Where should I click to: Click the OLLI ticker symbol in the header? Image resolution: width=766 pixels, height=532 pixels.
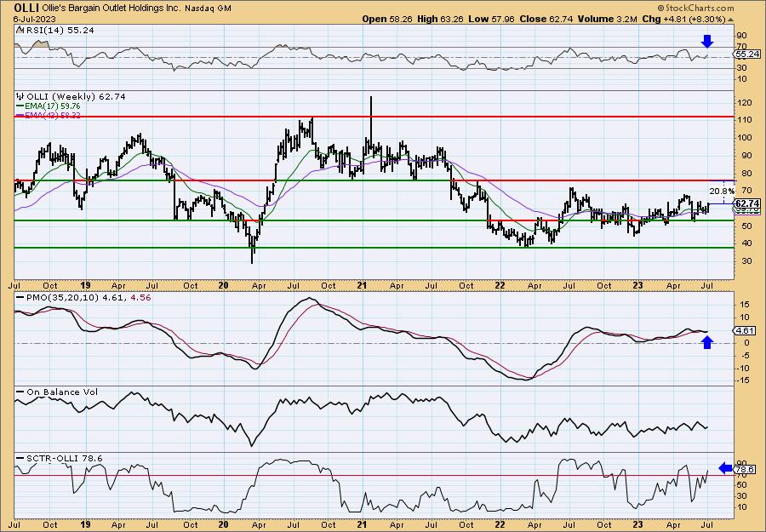(x=26, y=8)
